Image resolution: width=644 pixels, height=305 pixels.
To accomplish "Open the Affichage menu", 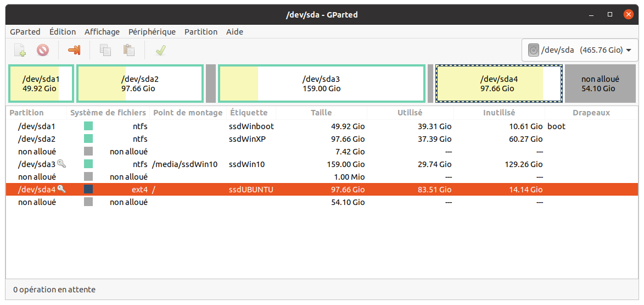I will click(102, 32).
